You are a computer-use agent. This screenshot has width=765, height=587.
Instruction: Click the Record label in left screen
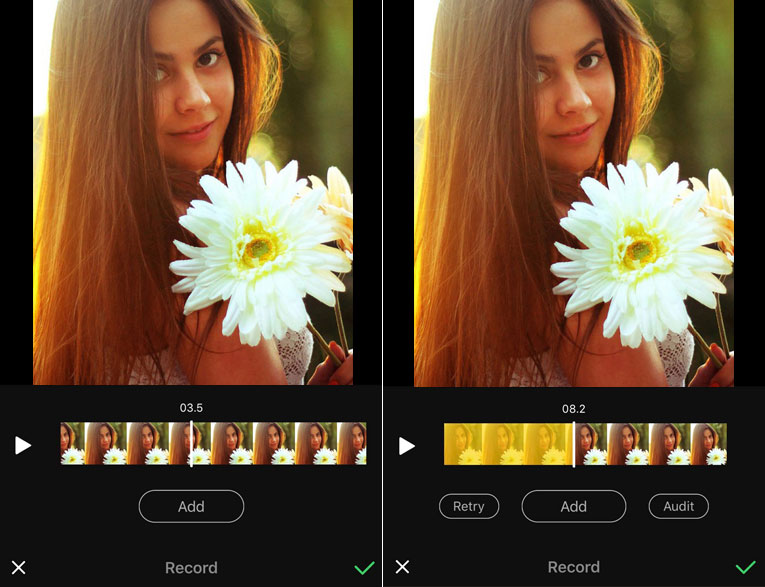pyautogui.click(x=191, y=567)
